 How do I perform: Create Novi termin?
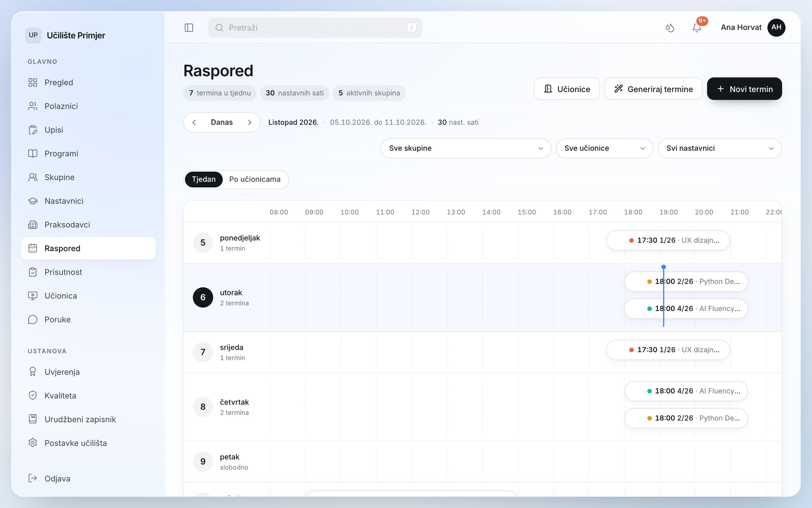click(x=744, y=89)
